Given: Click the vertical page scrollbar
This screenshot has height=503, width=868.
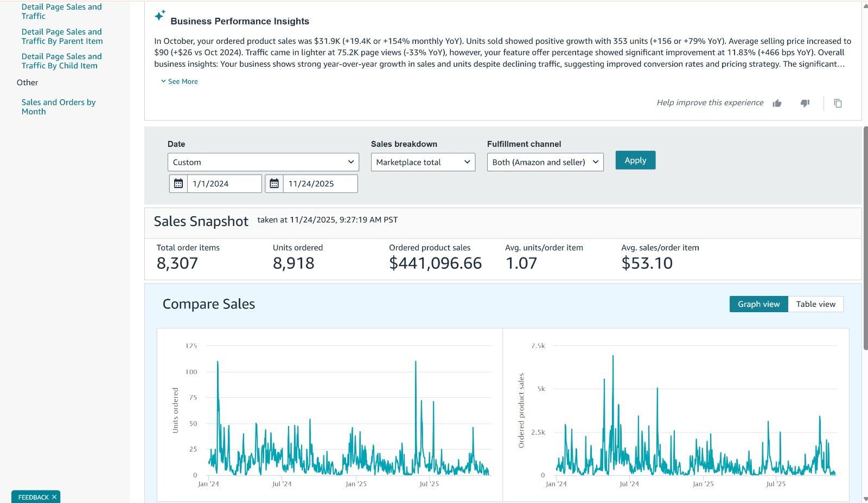Looking at the screenshot, I should [x=865, y=238].
